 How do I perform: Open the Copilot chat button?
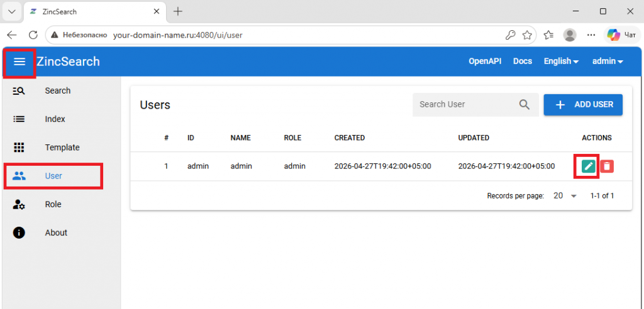click(622, 35)
